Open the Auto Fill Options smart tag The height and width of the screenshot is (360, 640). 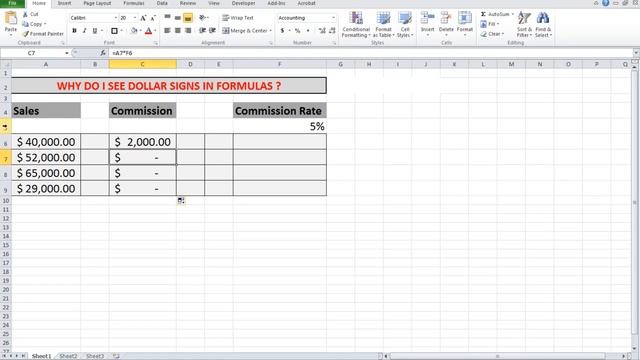[x=181, y=200]
